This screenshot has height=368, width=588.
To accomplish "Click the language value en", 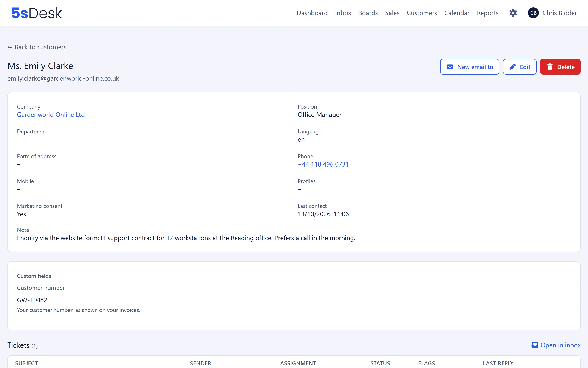I will 301,139.
